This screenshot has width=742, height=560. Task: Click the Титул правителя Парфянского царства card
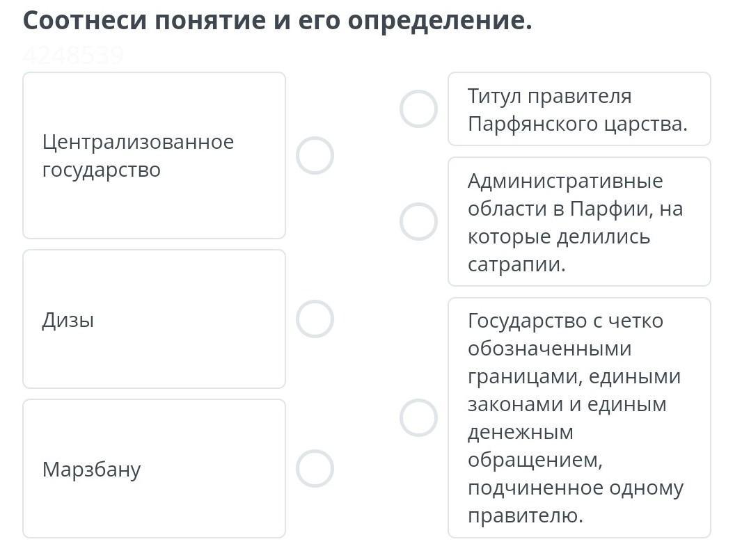pos(578,109)
